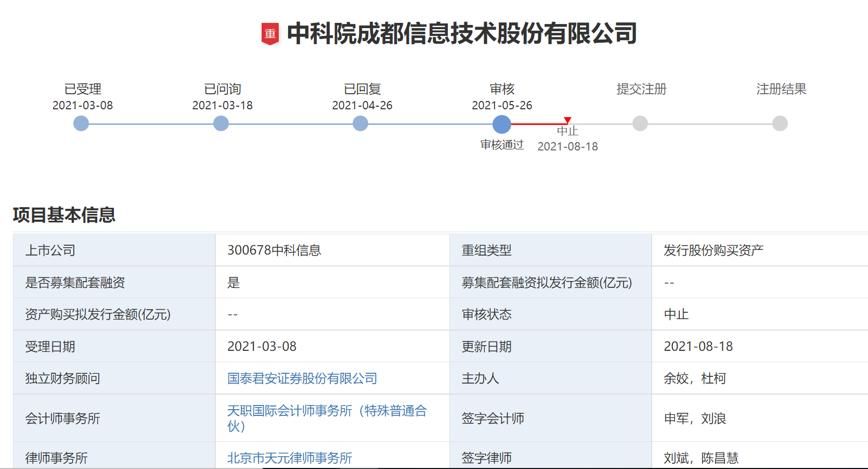
Task: Click the 已回复 timeline node
Action: (x=360, y=123)
